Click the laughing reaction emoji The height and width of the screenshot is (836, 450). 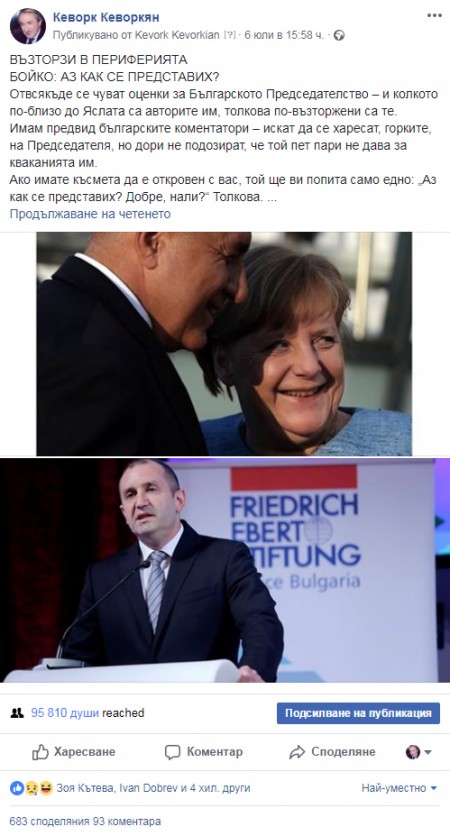pyautogui.click(x=46, y=787)
